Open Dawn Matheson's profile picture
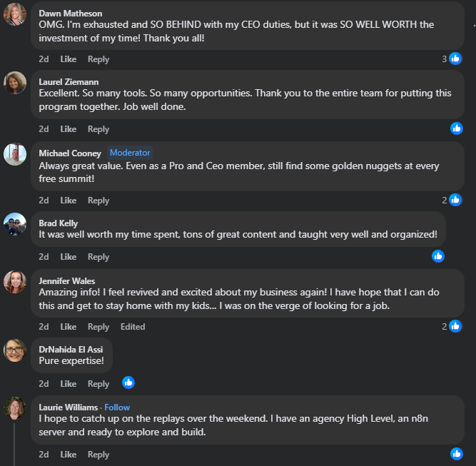The image size is (476, 466). point(15,14)
